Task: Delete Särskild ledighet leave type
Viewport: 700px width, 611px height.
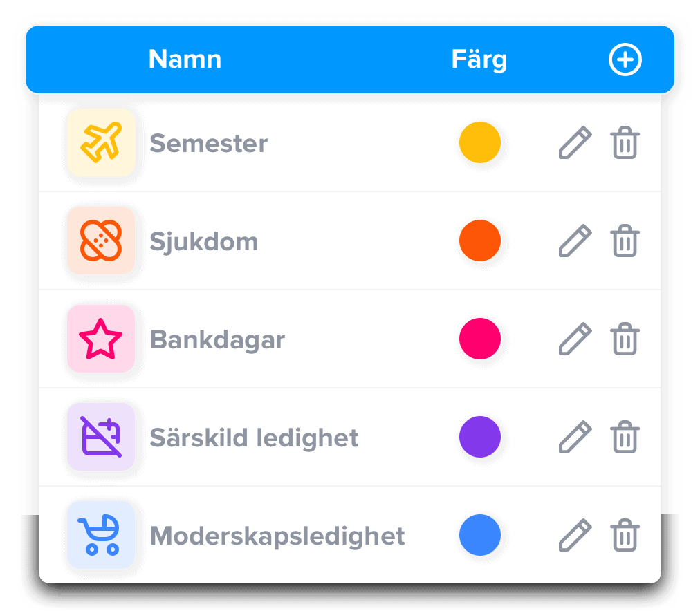Action: click(x=625, y=437)
